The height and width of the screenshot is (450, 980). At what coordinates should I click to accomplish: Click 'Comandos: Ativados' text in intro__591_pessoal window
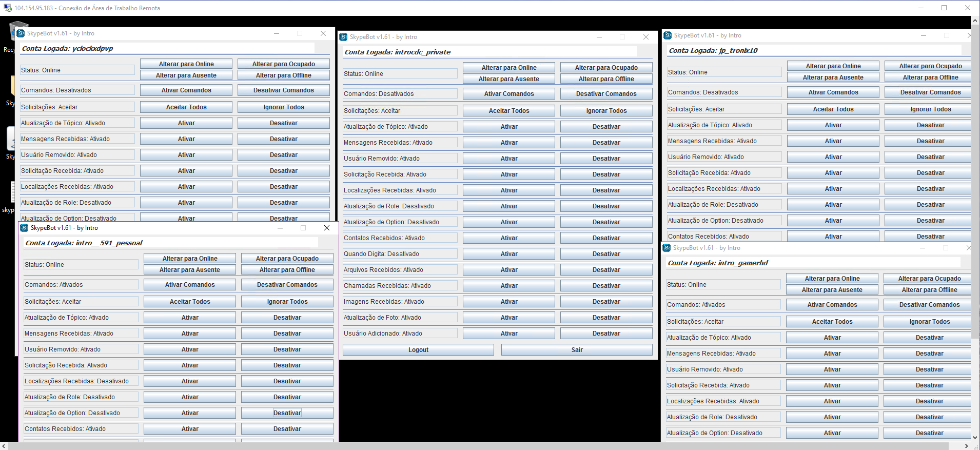53,285
